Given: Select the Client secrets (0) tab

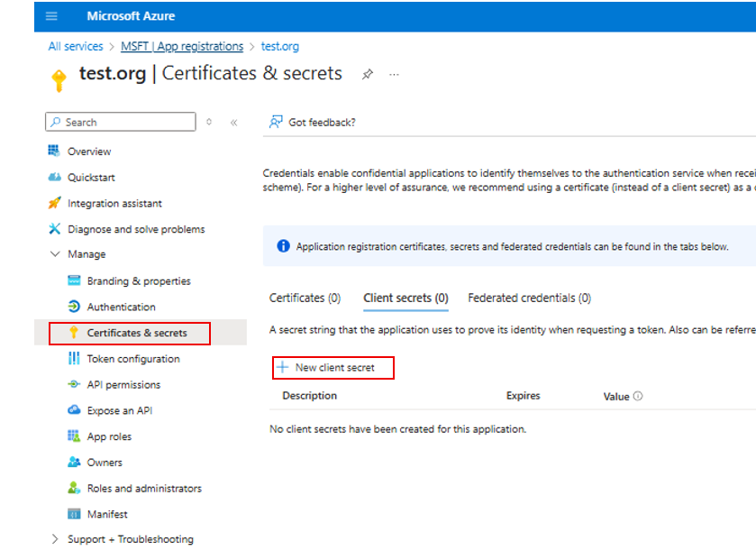Looking at the screenshot, I should point(405,298).
